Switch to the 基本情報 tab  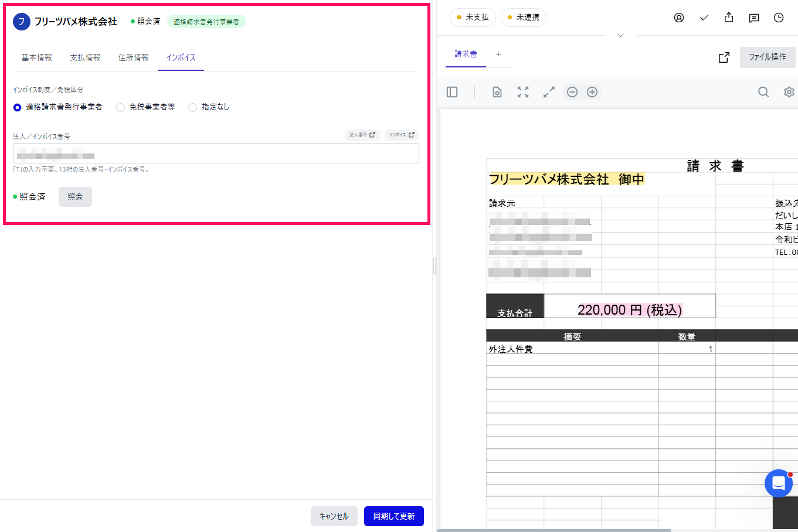tap(37, 57)
